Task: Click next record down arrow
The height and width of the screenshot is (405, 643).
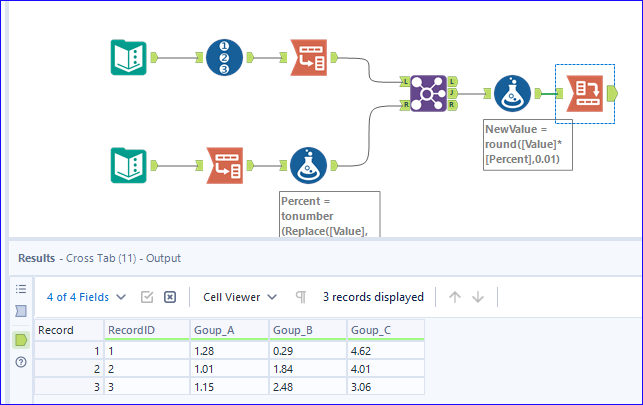Action: [x=478, y=297]
